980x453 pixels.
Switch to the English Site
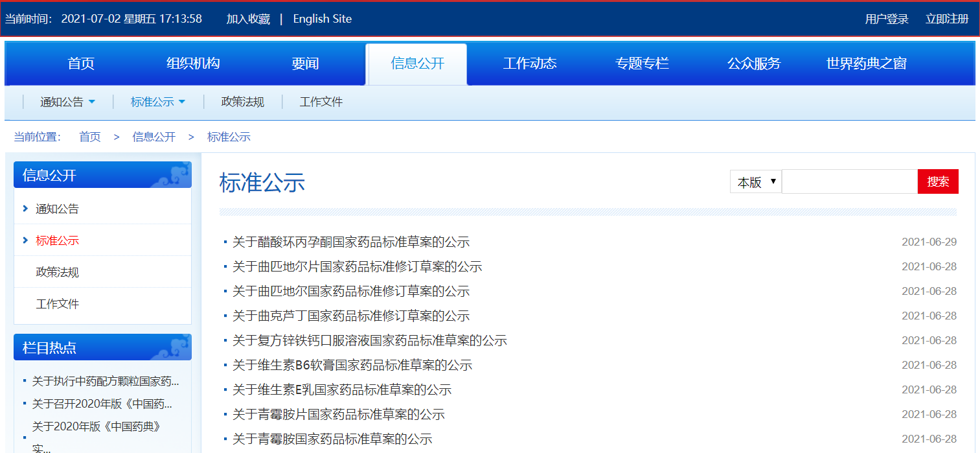[x=322, y=19]
